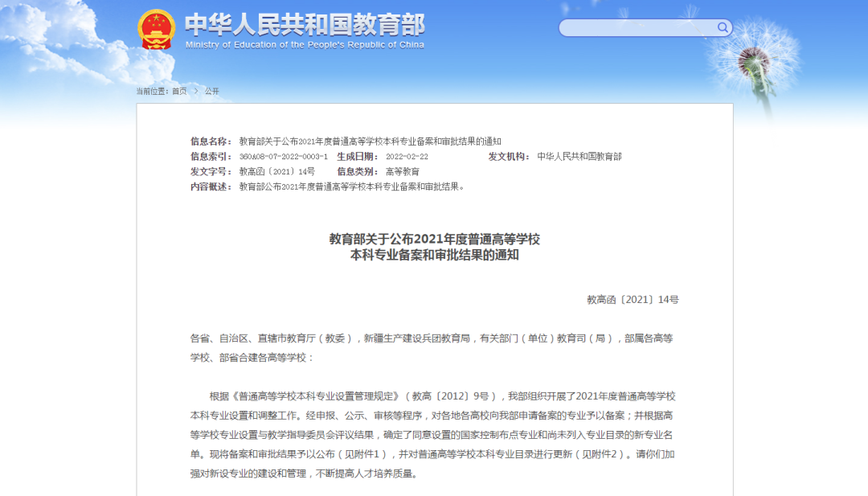Click the issuing agency value 中华人民共和国教育部
This screenshot has width=868, height=496.
[x=579, y=157]
